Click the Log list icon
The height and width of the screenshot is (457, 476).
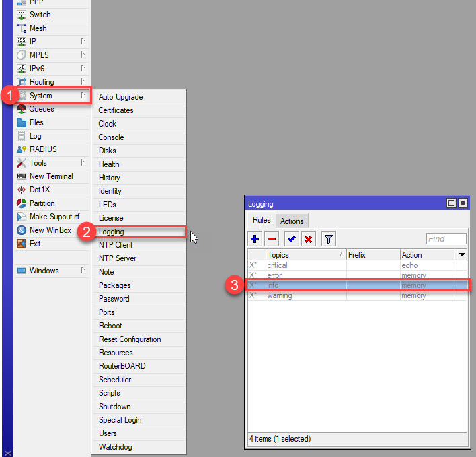(22, 136)
